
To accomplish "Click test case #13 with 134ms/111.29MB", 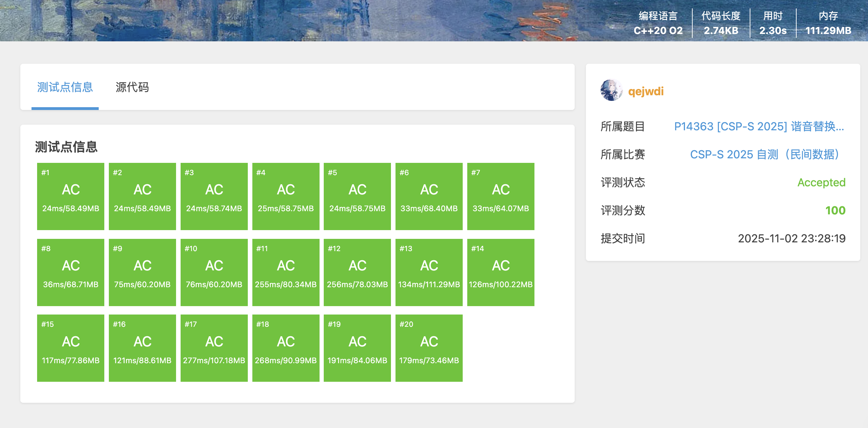I will tap(429, 272).
